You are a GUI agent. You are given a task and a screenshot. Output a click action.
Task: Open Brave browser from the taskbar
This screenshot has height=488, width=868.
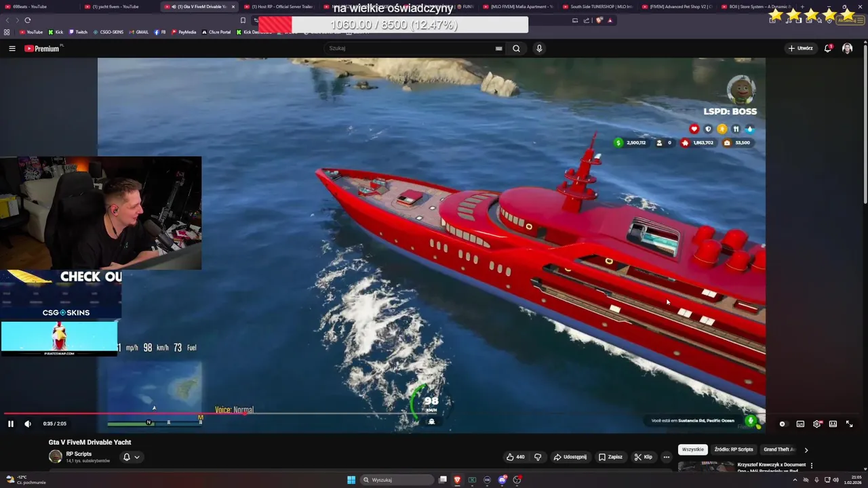pyautogui.click(x=457, y=480)
